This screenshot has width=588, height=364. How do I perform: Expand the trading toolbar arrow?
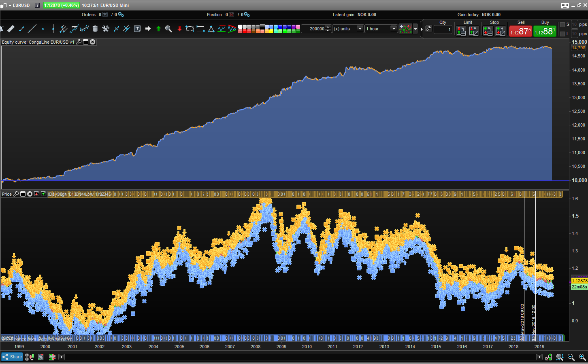(x=422, y=29)
